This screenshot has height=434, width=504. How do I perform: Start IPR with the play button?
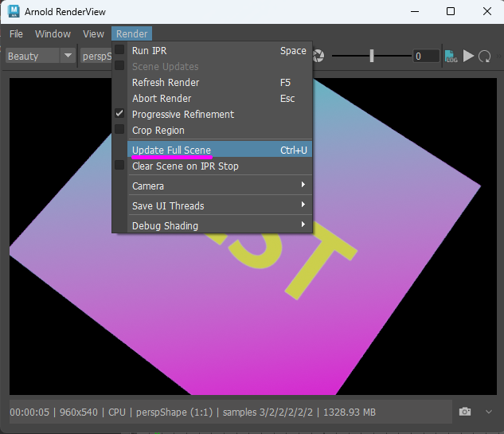[468, 56]
